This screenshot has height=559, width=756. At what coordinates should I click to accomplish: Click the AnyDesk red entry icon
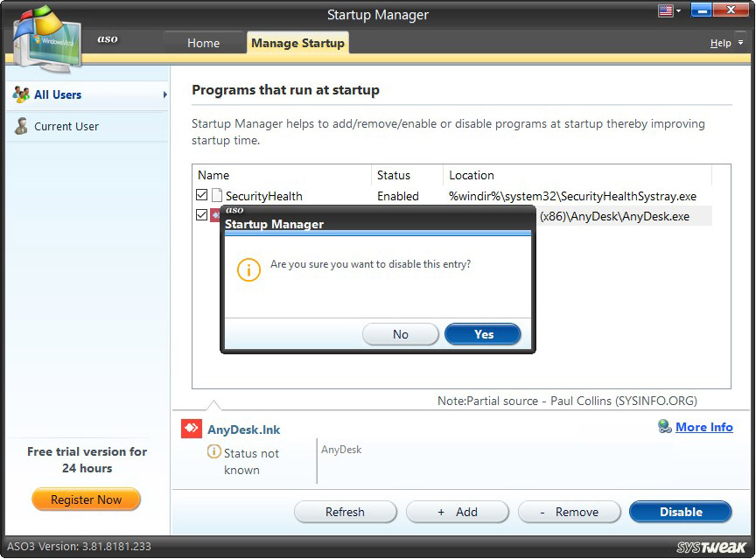click(215, 214)
